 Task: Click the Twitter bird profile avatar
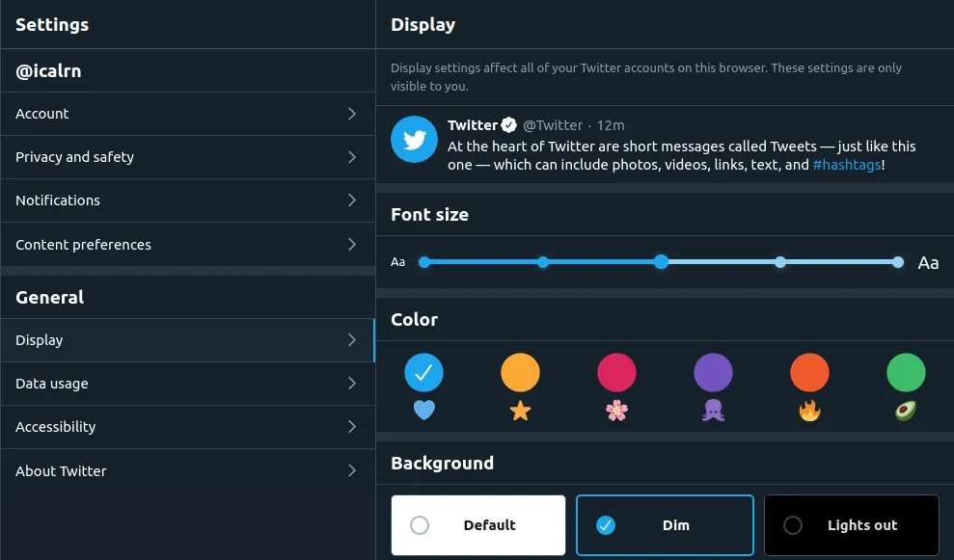click(414, 139)
